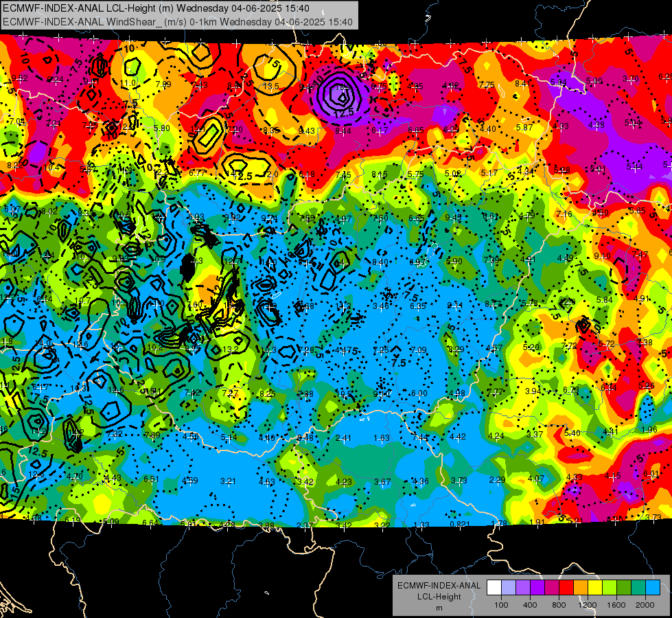The image size is (672, 618).
Task: Click the 6.01 value in the lower right
Action: tap(651, 474)
